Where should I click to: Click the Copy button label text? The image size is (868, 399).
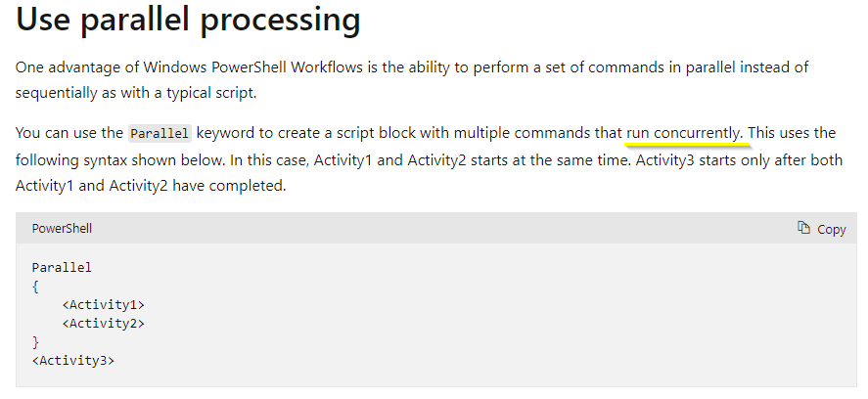coord(832,229)
